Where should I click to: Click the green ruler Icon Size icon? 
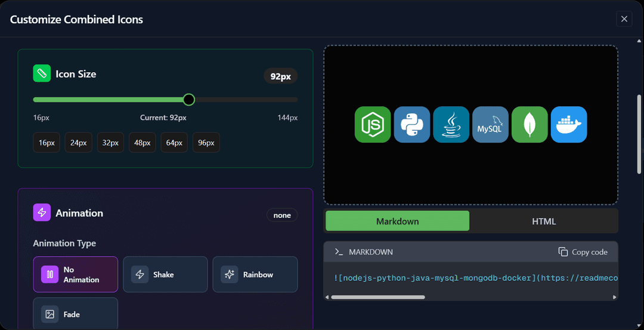point(42,73)
